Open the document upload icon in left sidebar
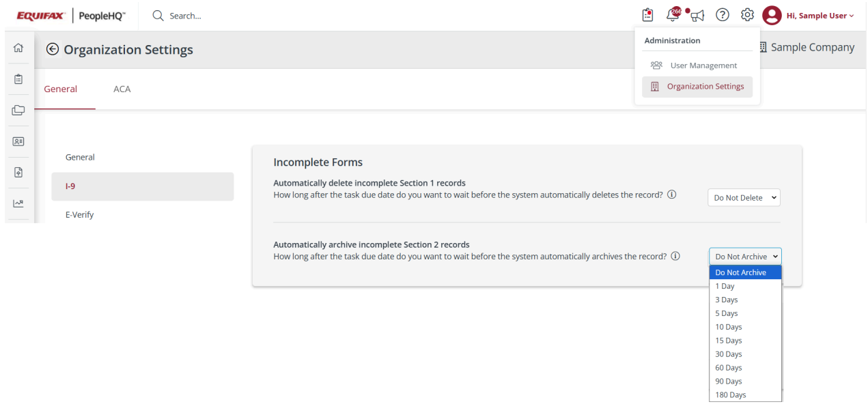 coord(18,172)
